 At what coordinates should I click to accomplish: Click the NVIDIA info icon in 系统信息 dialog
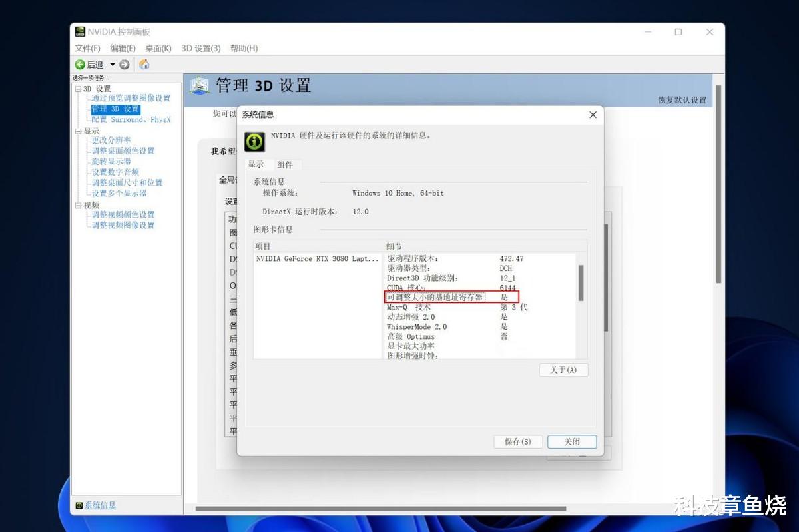[x=254, y=140]
